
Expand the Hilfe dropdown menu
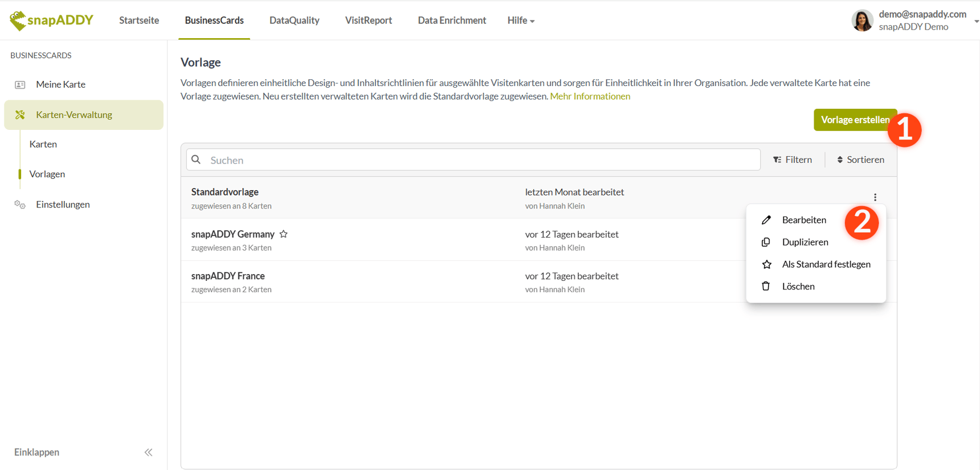[521, 21]
